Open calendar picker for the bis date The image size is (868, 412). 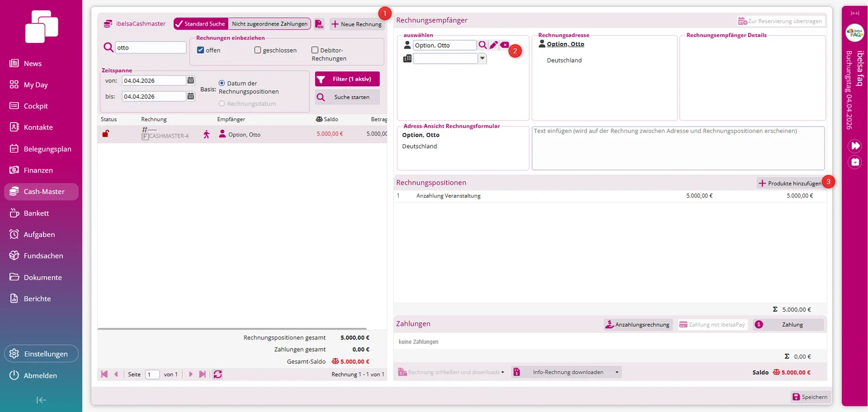[190, 96]
